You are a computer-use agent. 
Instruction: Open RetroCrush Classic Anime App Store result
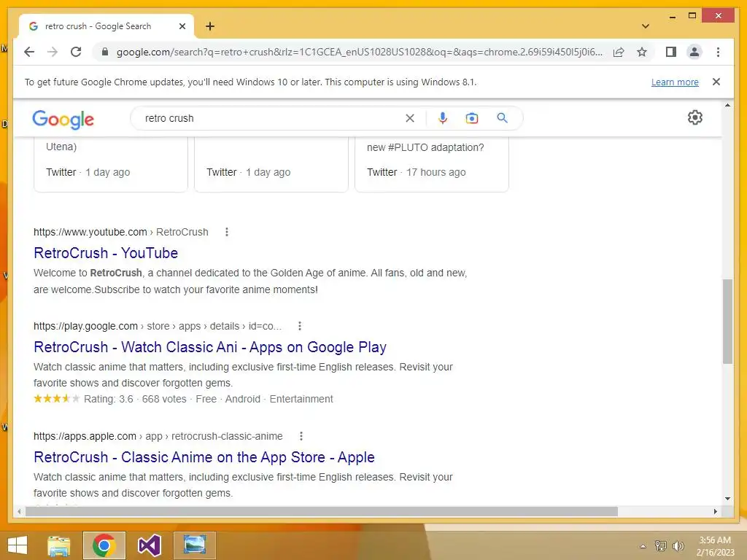pyautogui.click(x=204, y=457)
